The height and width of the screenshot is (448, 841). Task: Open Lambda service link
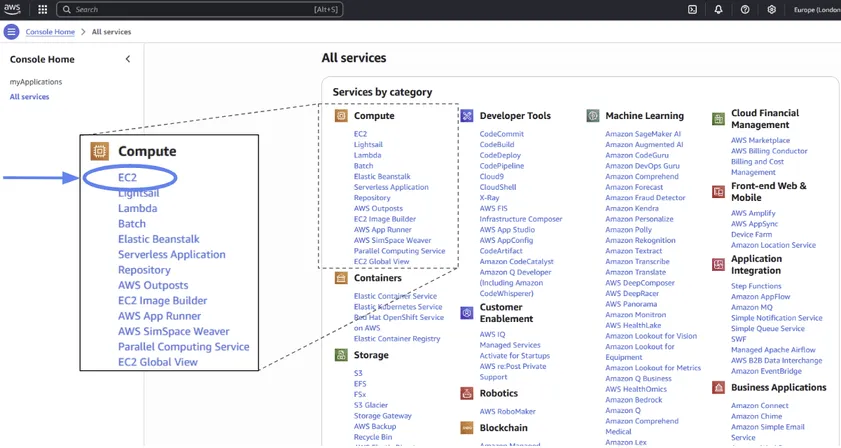(367, 155)
